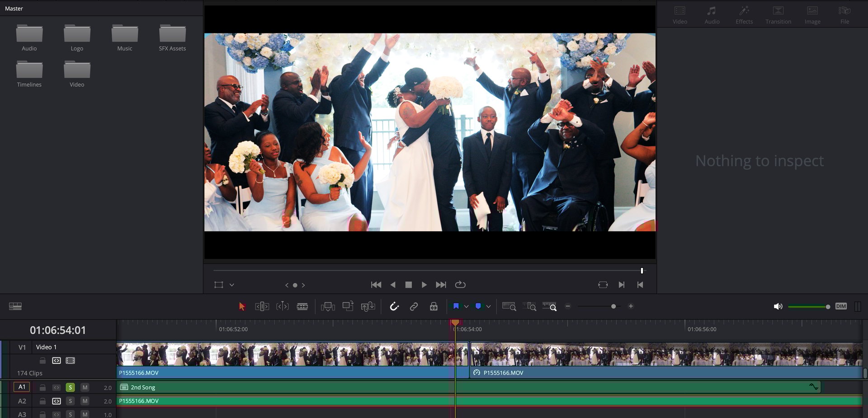This screenshot has height=418, width=868.
Task: Mute audio track A1
Action: pyautogui.click(x=85, y=387)
